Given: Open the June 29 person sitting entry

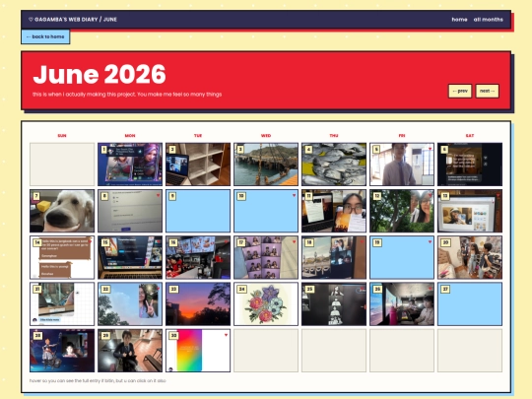Looking at the screenshot, I should pyautogui.click(x=130, y=351).
